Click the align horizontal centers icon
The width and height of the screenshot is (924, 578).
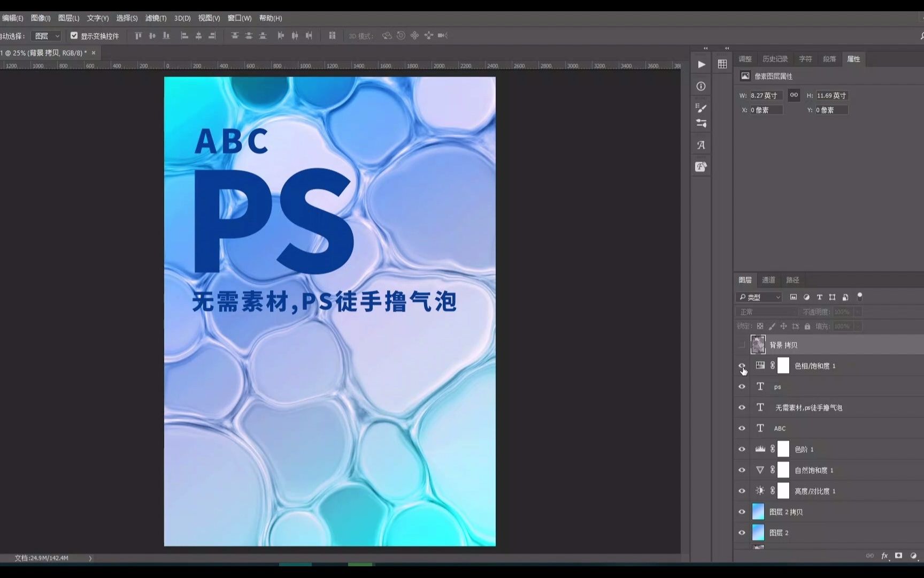click(x=198, y=36)
